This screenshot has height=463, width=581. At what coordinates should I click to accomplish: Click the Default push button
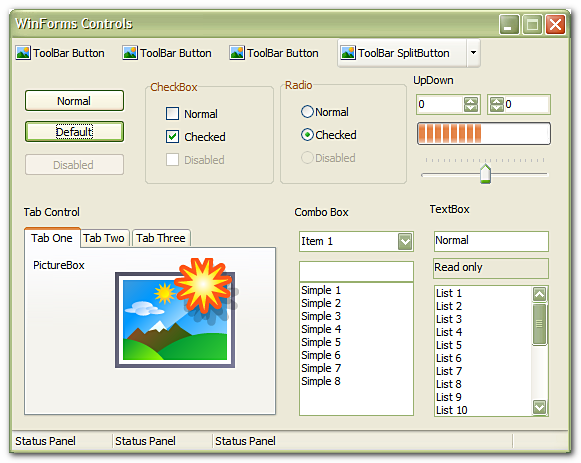coord(74,132)
